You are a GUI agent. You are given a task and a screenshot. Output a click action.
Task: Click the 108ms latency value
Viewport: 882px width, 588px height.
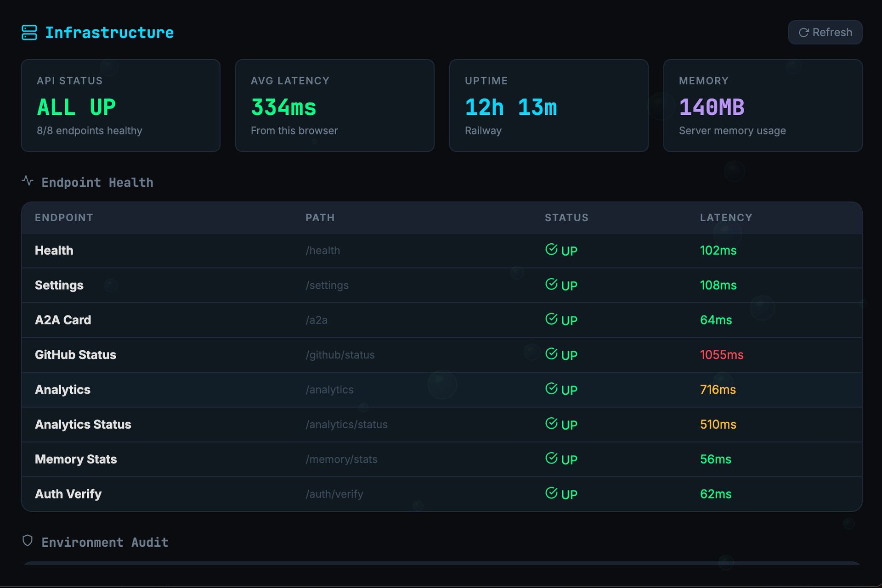(718, 286)
